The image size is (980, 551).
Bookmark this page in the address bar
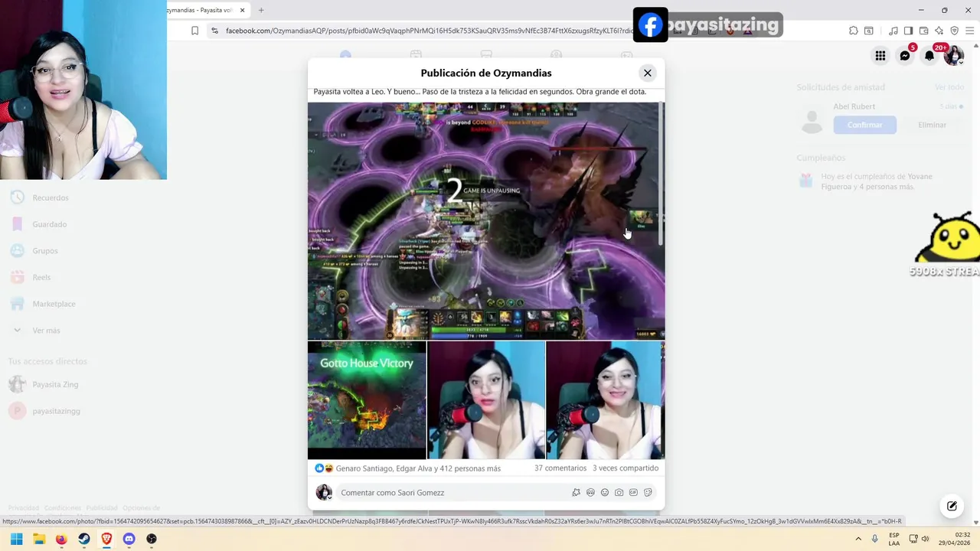pos(194,31)
